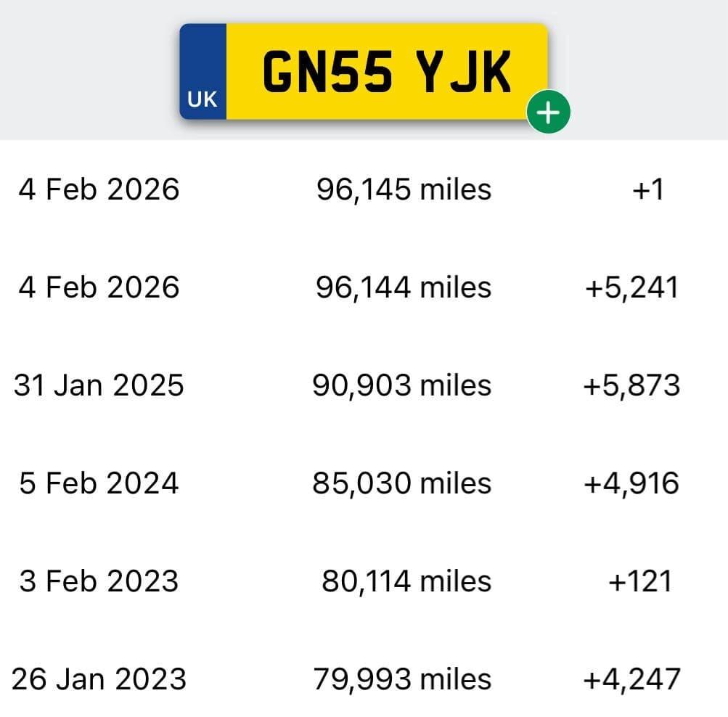Tap the +5,873 mileage increase
The height and width of the screenshot is (717, 728).
[x=632, y=385]
